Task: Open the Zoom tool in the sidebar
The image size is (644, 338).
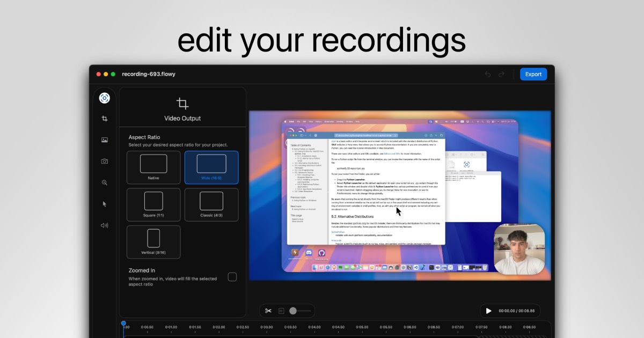Action: 104,182
